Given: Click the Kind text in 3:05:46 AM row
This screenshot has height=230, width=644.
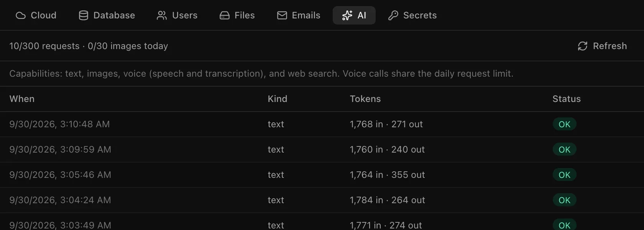Looking at the screenshot, I should [276, 175].
